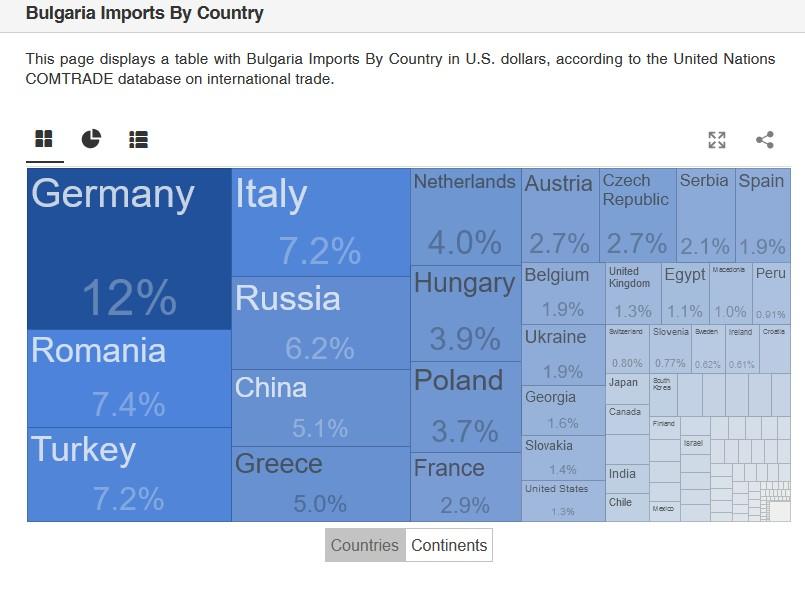
Task: Click the Netherlands 4.0% tile
Action: tap(466, 217)
